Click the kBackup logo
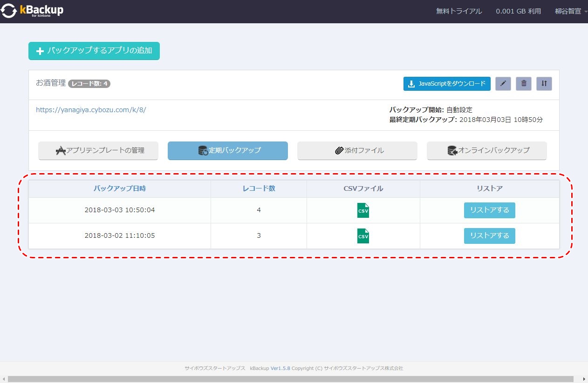 click(32, 11)
